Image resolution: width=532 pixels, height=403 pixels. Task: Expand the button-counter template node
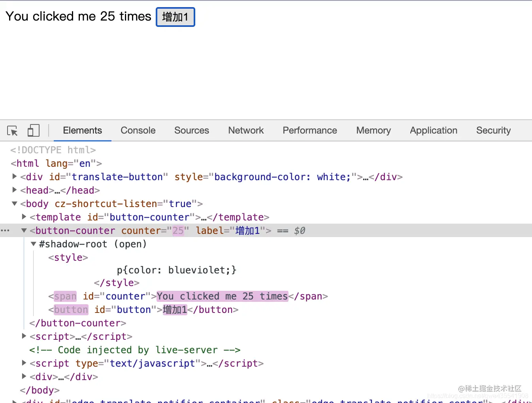coord(24,217)
